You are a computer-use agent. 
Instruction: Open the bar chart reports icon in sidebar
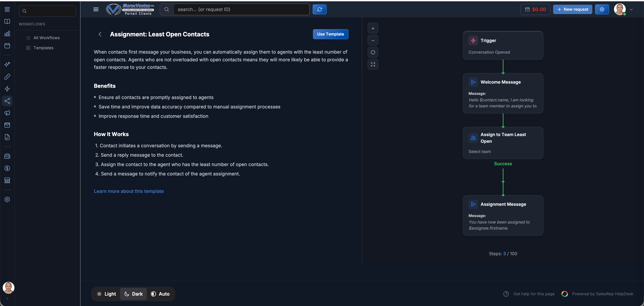[x=7, y=34]
